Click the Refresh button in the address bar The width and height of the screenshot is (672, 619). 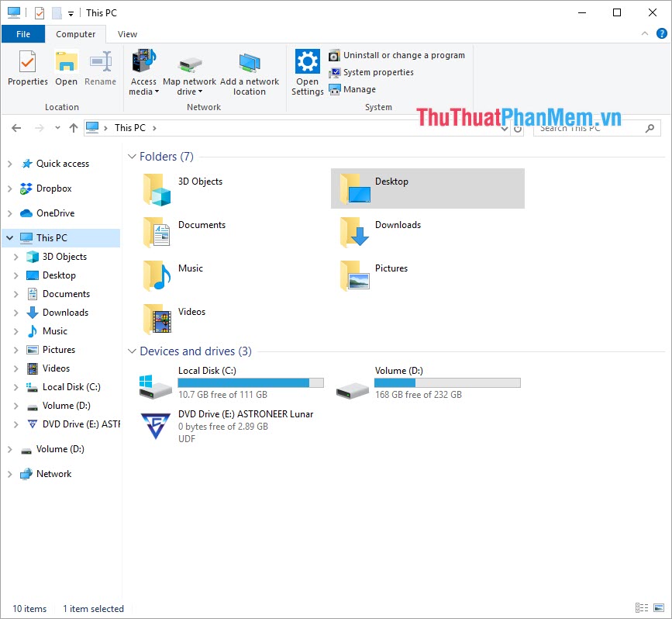click(x=519, y=128)
